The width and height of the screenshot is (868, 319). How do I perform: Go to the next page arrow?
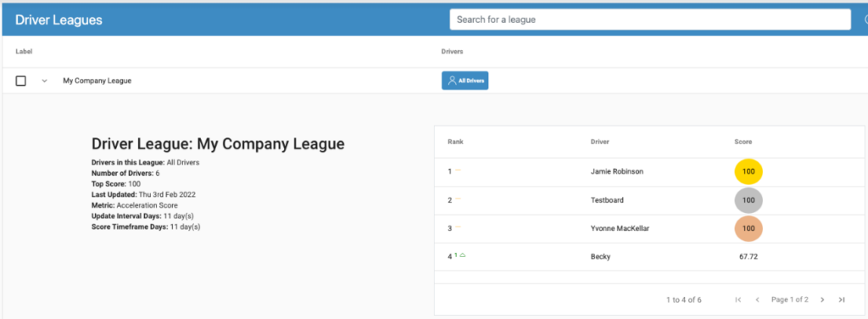822,299
